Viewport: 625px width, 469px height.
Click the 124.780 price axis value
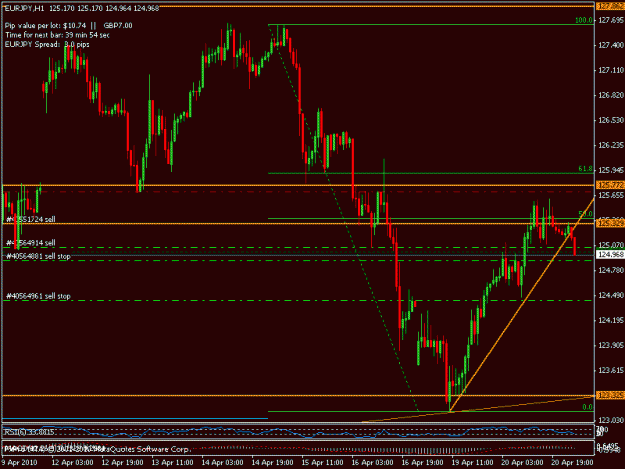coord(611,270)
